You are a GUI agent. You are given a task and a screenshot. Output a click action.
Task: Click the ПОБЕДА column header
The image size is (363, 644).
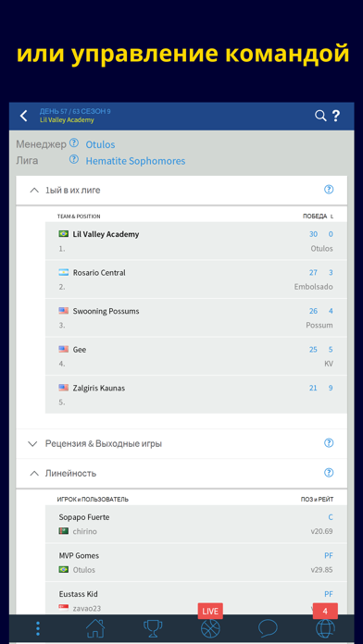point(315,216)
